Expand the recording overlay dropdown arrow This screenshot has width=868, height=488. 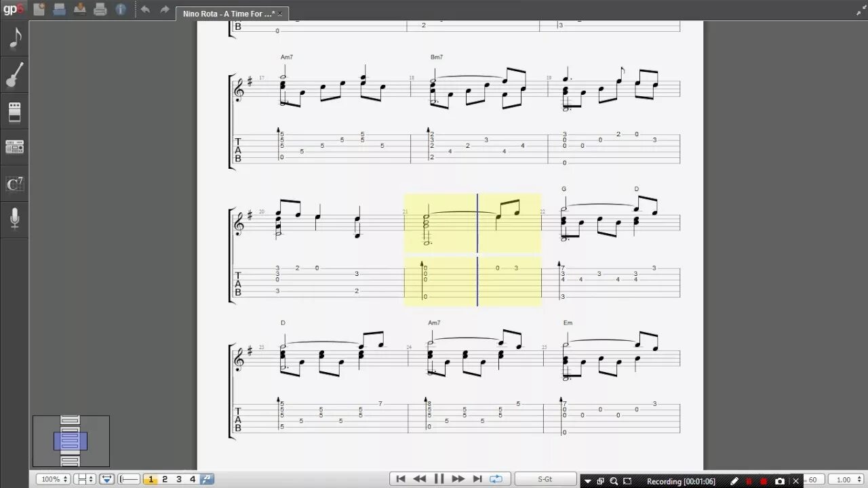coord(587,481)
